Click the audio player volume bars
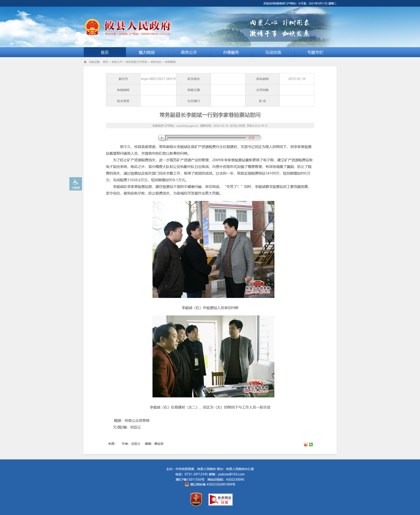Screen dimensions: 420x515 coord(251,138)
